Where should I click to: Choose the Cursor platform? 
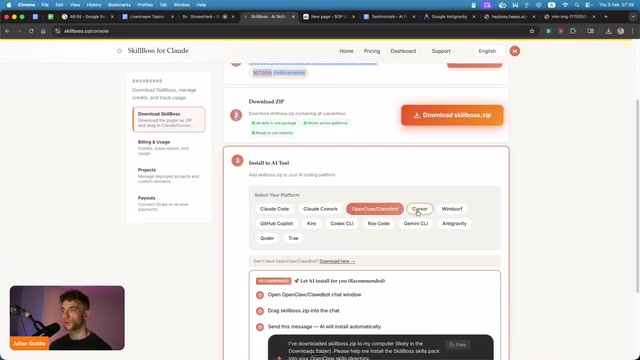point(420,209)
